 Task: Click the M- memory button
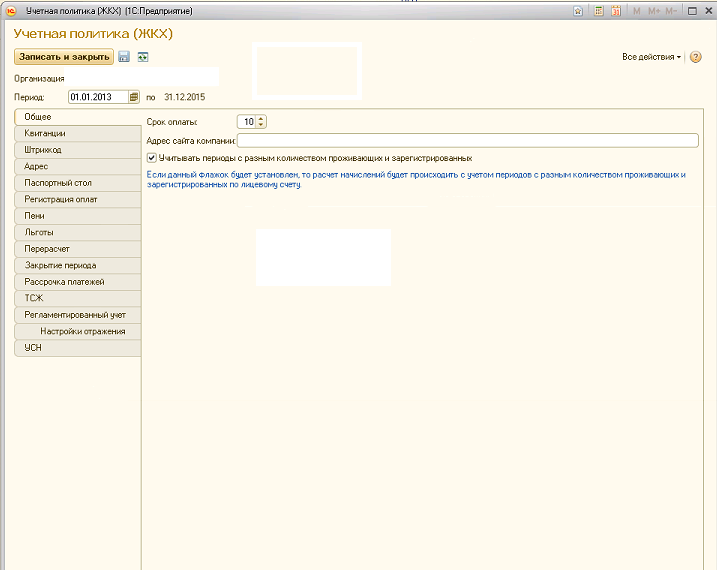point(671,10)
